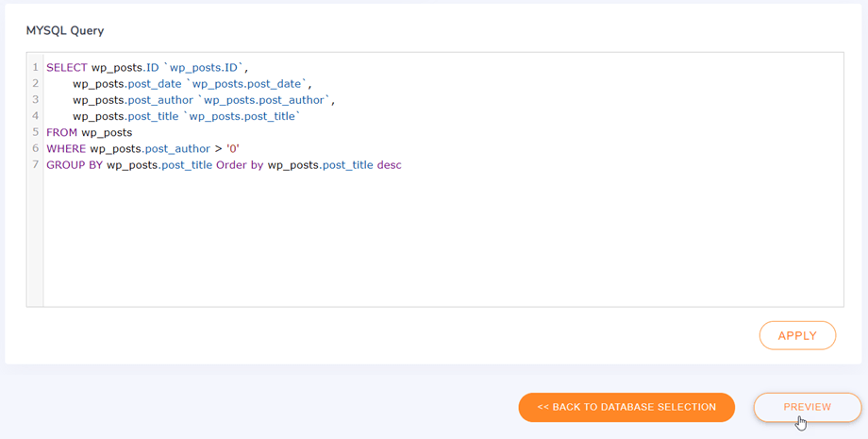Click the empty area of the query editor
The image size is (868, 439).
(442, 238)
